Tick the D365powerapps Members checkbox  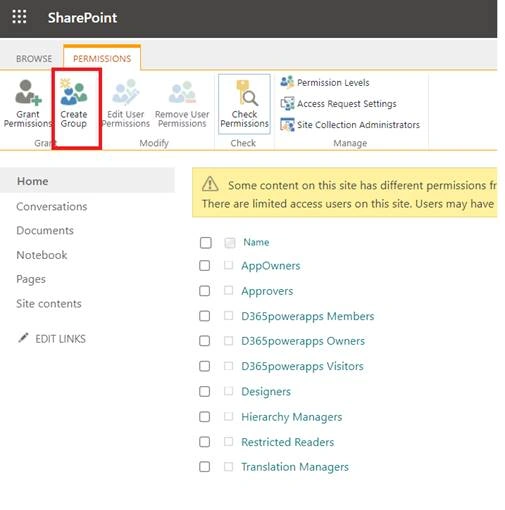point(204,316)
